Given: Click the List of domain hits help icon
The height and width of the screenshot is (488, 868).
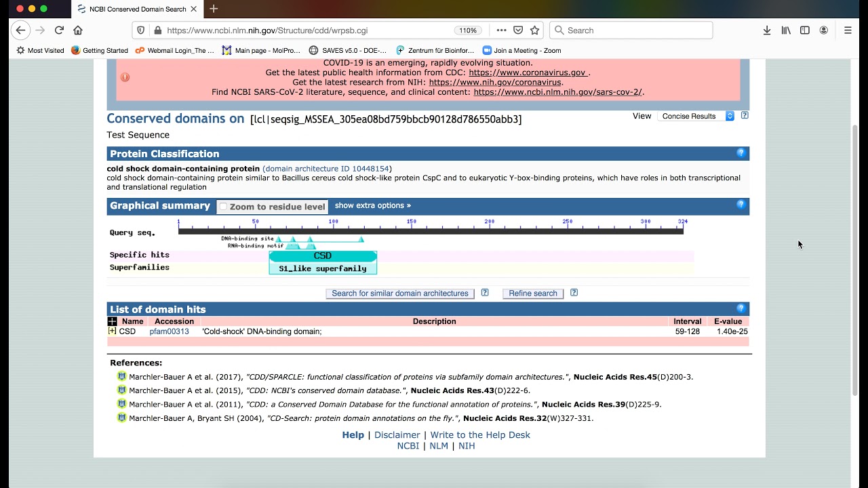Looking at the screenshot, I should pyautogui.click(x=741, y=308).
